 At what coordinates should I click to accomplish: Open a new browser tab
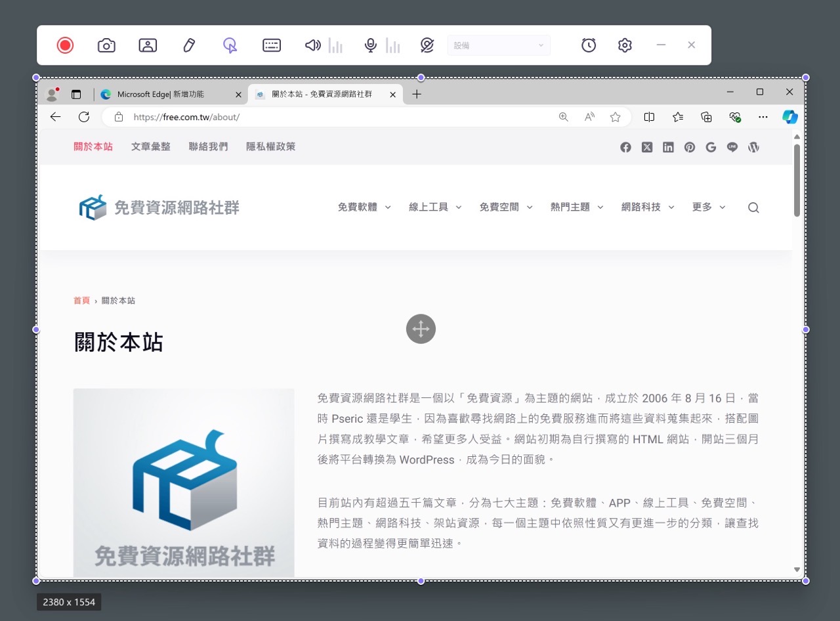417,95
